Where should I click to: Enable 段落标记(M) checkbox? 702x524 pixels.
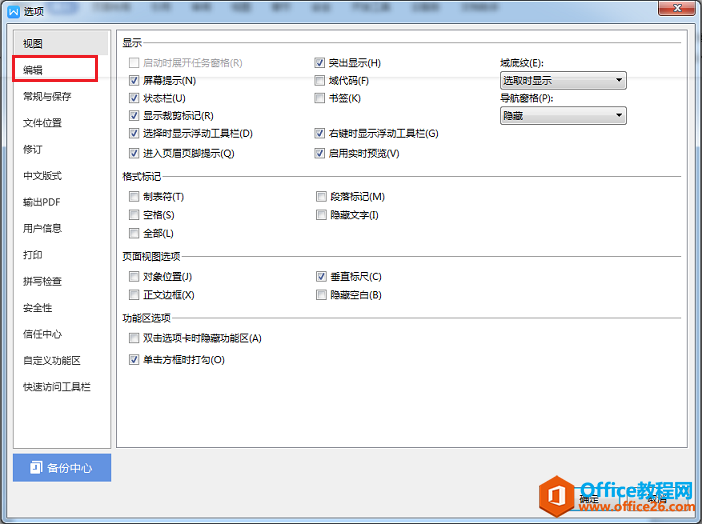tap(321, 197)
